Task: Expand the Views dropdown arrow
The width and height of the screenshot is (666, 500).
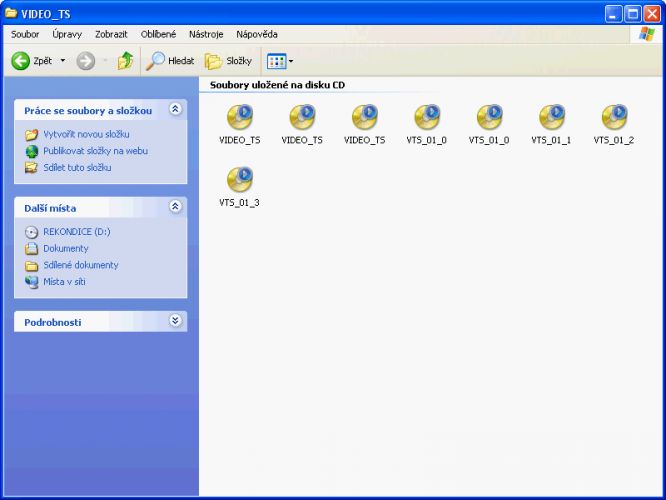Action: click(x=291, y=61)
